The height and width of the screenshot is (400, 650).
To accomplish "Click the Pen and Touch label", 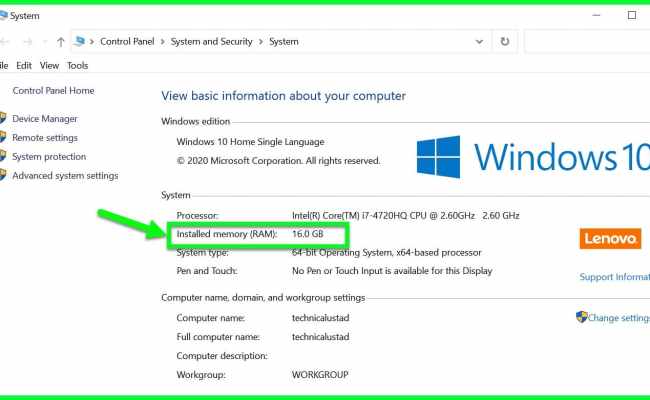I will (207, 271).
